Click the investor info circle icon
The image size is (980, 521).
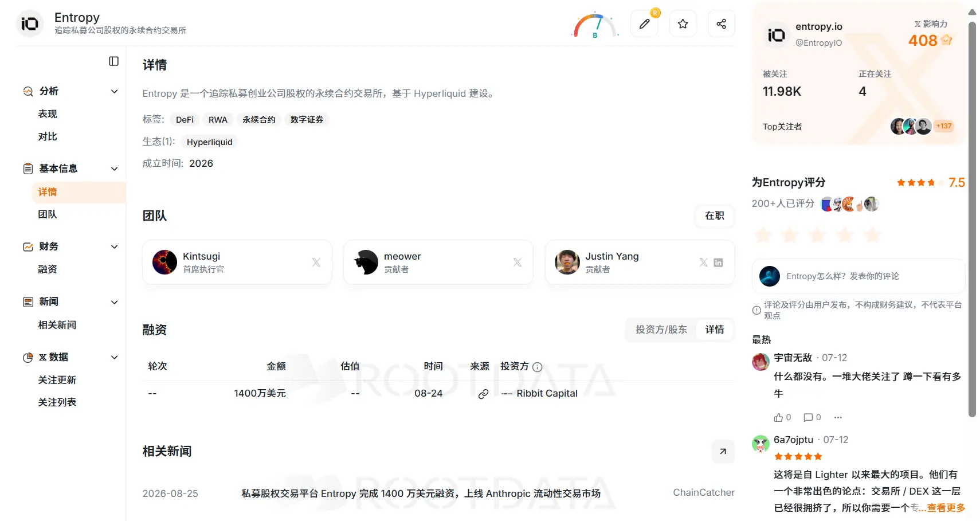click(537, 367)
